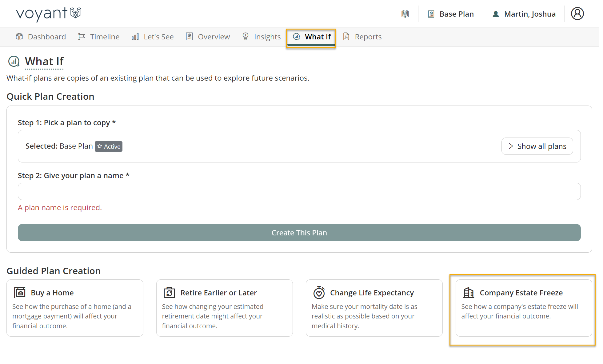Start the Retire Earlier or Later plan

[x=225, y=308]
